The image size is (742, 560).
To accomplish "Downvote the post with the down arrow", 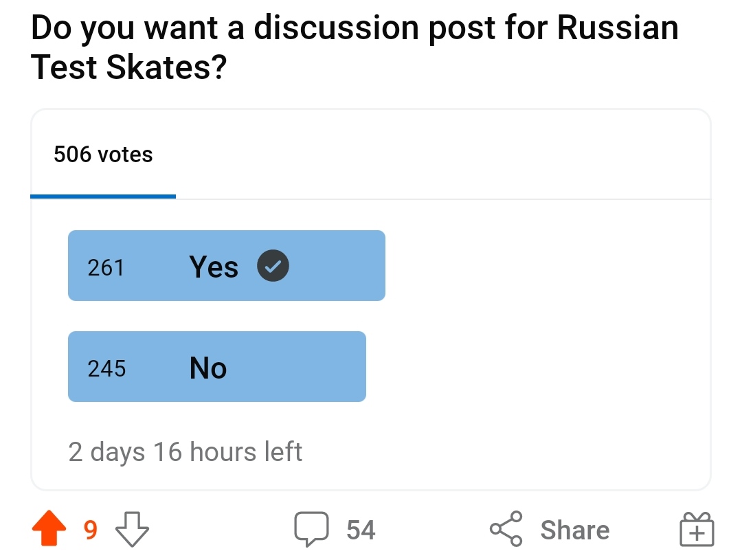I will click(x=132, y=530).
